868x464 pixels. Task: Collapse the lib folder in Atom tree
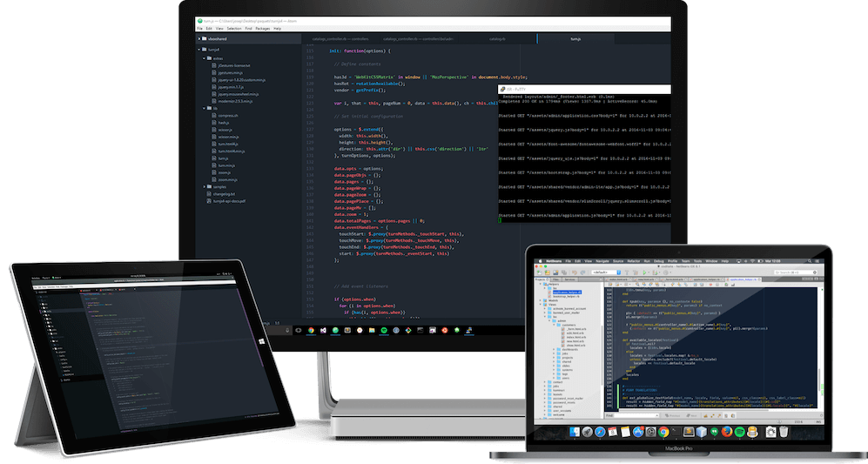coord(204,109)
